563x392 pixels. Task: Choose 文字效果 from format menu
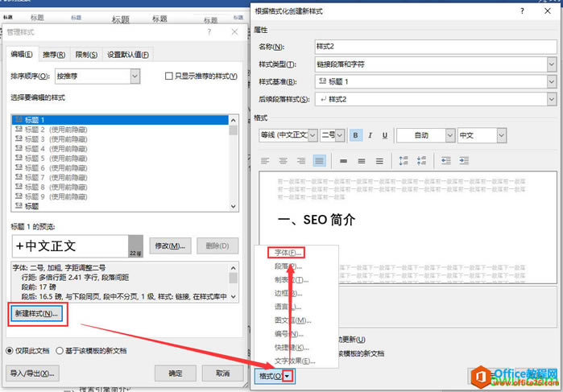295,361
